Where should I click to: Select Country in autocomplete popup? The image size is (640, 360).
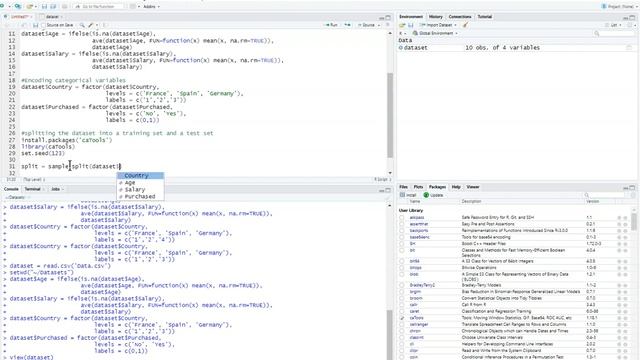pos(140,176)
